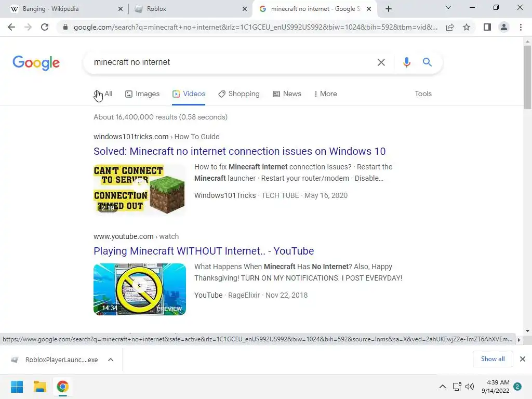Image resolution: width=532 pixels, height=399 pixels.
Task: Clear the search box with the X
Action: pyautogui.click(x=381, y=62)
